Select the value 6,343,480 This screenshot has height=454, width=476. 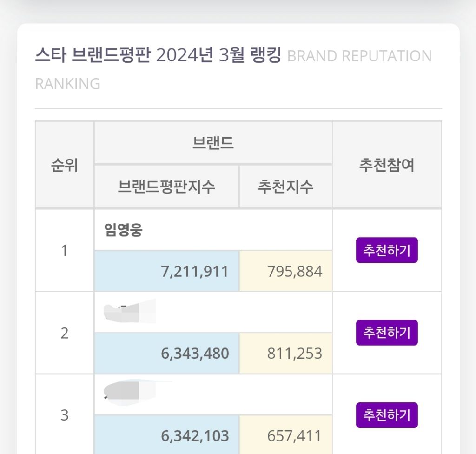[195, 354]
